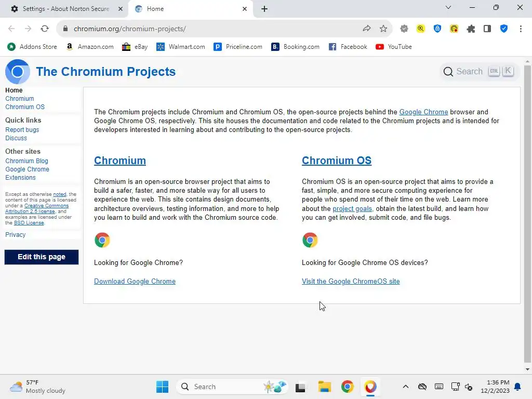Click the browser forward arrow
Screen dimensions: 532x399
tap(28, 29)
